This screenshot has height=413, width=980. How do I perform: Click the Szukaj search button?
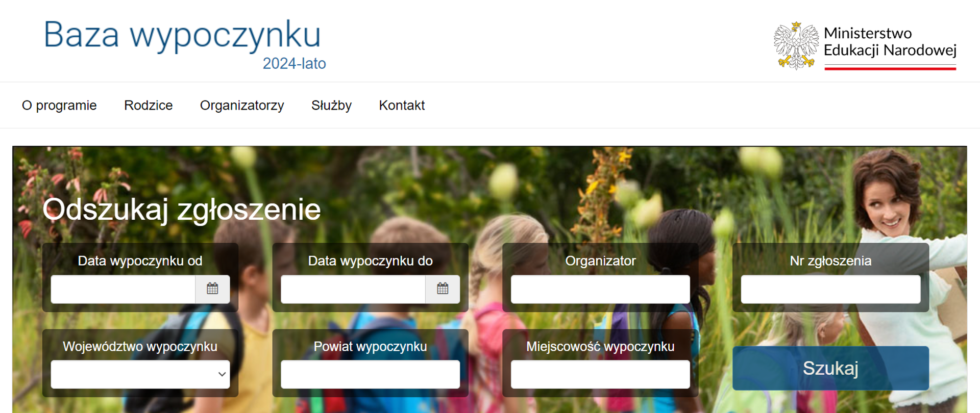coord(830,368)
